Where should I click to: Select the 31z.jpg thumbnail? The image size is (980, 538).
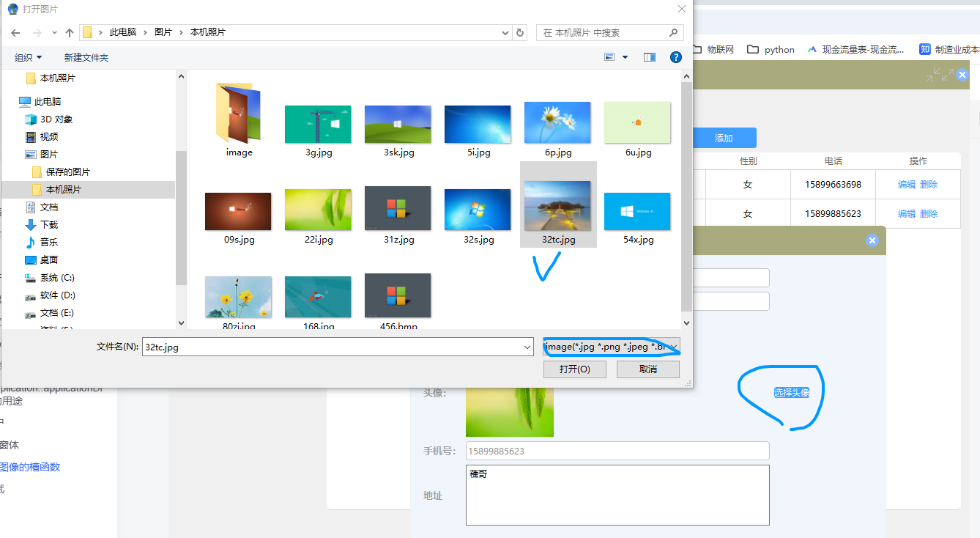pos(398,208)
